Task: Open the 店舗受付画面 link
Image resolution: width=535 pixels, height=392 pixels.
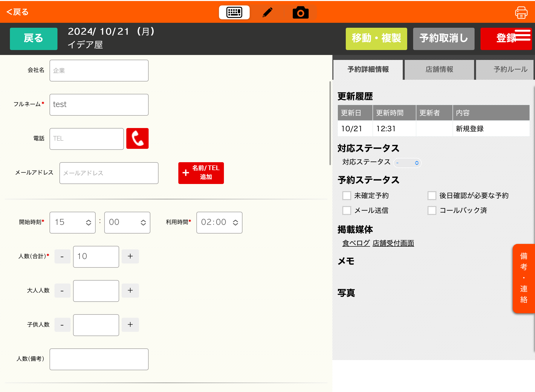Action: (393, 243)
